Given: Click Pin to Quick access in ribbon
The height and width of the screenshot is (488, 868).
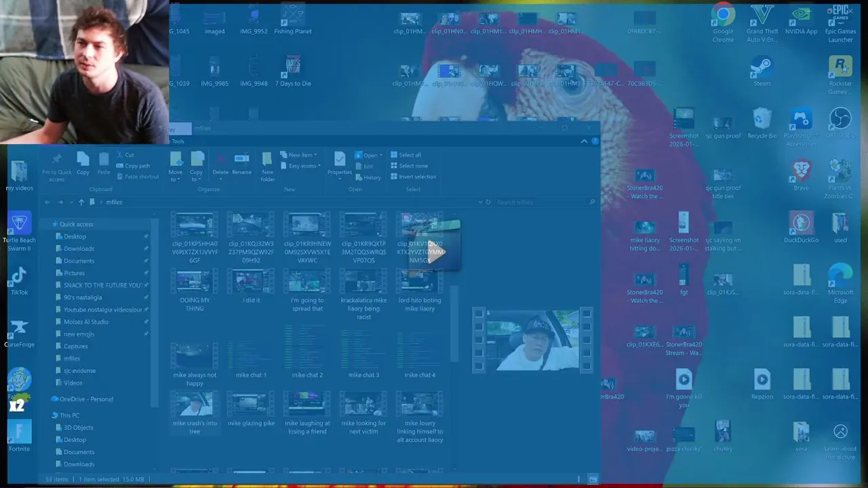Looking at the screenshot, I should point(56,167).
